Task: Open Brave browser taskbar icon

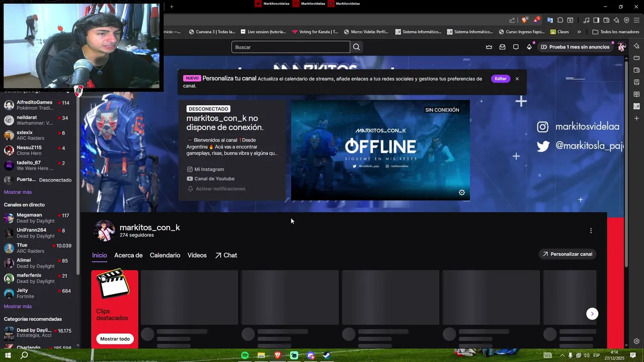Action: coord(278,355)
